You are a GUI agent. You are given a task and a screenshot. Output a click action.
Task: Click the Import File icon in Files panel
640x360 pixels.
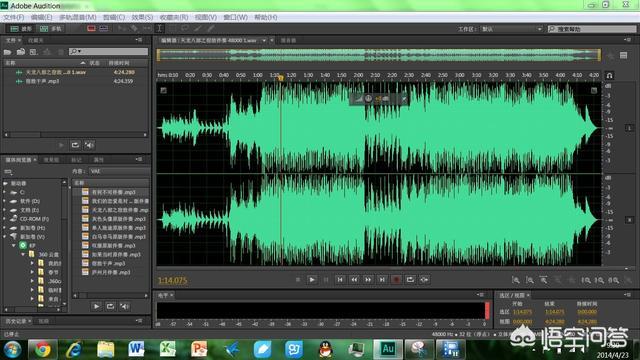[x=21, y=52]
